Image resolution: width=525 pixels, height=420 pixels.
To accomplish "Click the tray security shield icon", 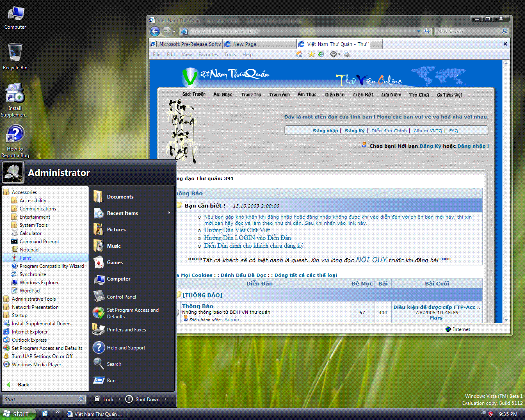I will tap(491, 414).
